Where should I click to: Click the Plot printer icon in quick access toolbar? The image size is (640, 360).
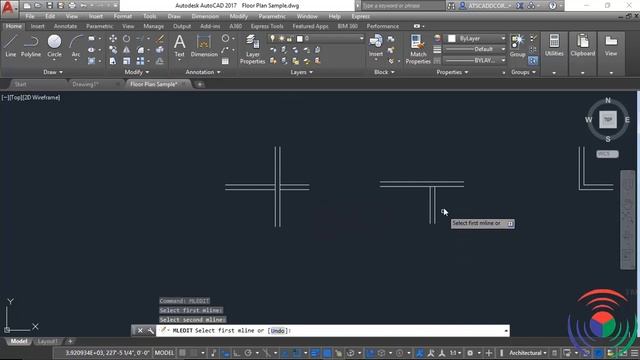click(72, 6)
